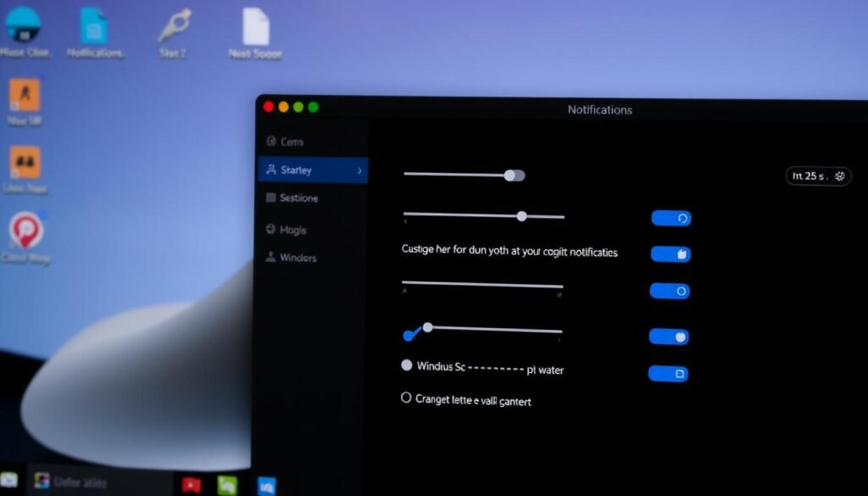
Task: Click the Mogls globe icon in sidebar
Action: tap(271, 230)
